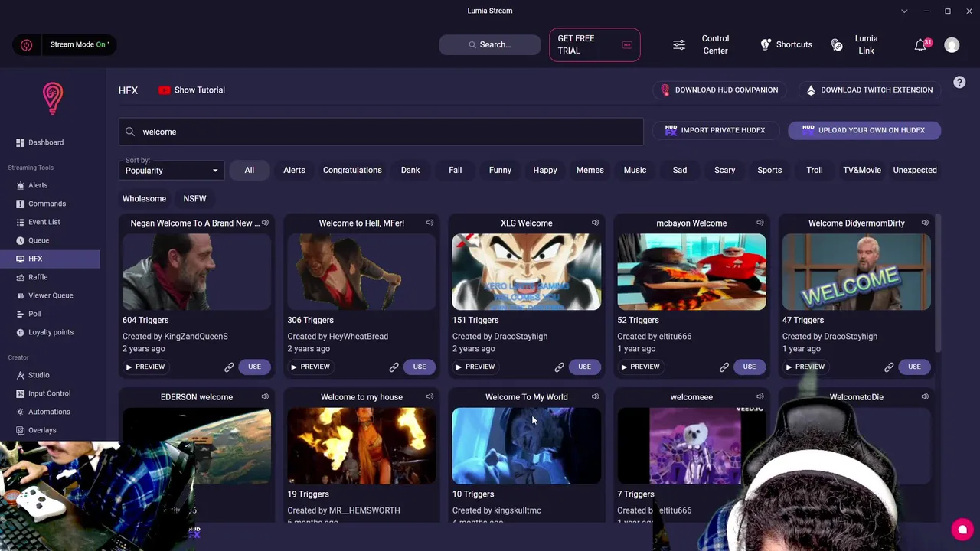Open the user profile avatar
This screenshot has width=980, height=551.
[x=952, y=45]
